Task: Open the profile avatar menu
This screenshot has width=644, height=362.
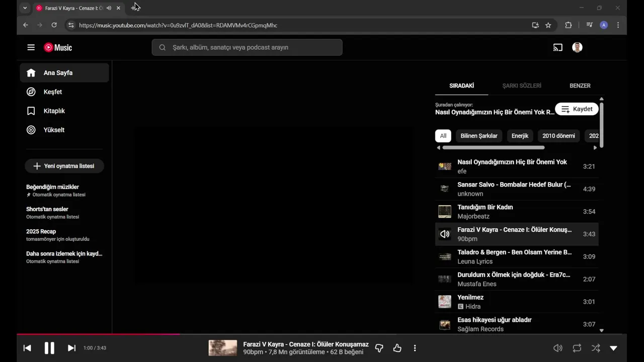Action: point(577,47)
